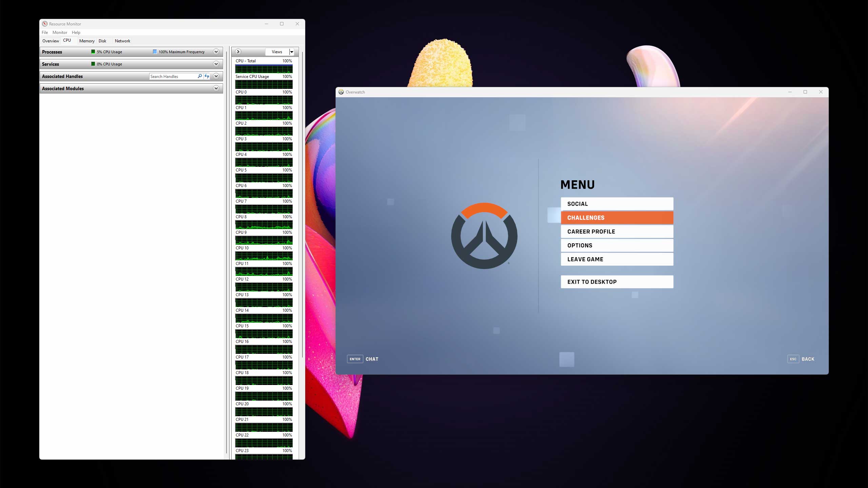868x488 pixels.
Task: Click the CPU 9 usage graph
Action: pyautogui.click(x=264, y=240)
